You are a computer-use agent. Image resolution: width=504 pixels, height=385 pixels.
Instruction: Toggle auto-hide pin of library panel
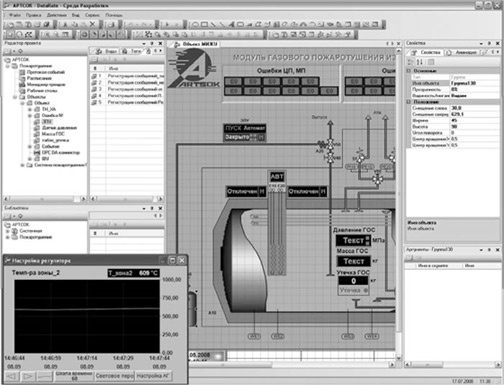point(152,208)
